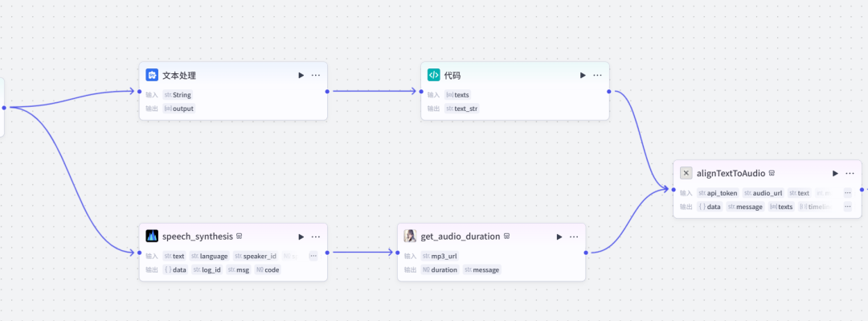Select the log_id output tag
The image size is (868, 321).
pyautogui.click(x=207, y=270)
